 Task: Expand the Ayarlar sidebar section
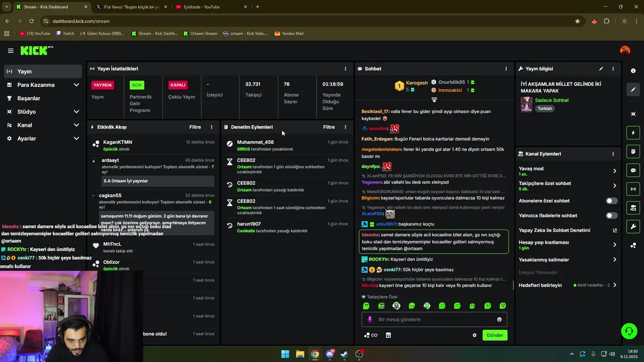point(76,138)
